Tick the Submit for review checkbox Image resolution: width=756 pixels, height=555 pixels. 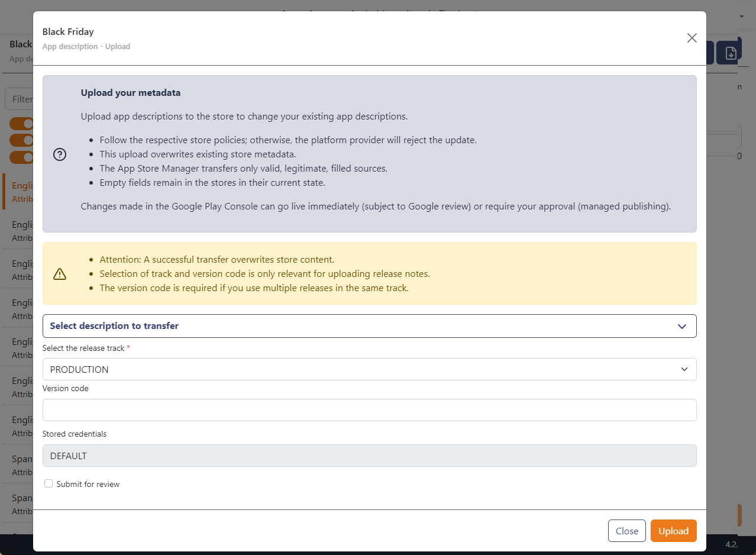[49, 483]
